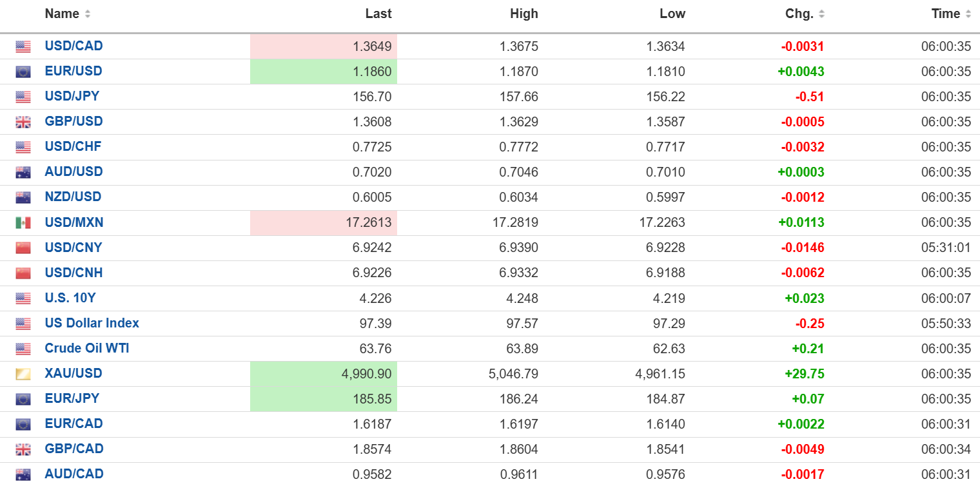Click the US flag beside Crude Oil WTI
Image resolution: width=980 pixels, height=486 pixels.
click(23, 349)
